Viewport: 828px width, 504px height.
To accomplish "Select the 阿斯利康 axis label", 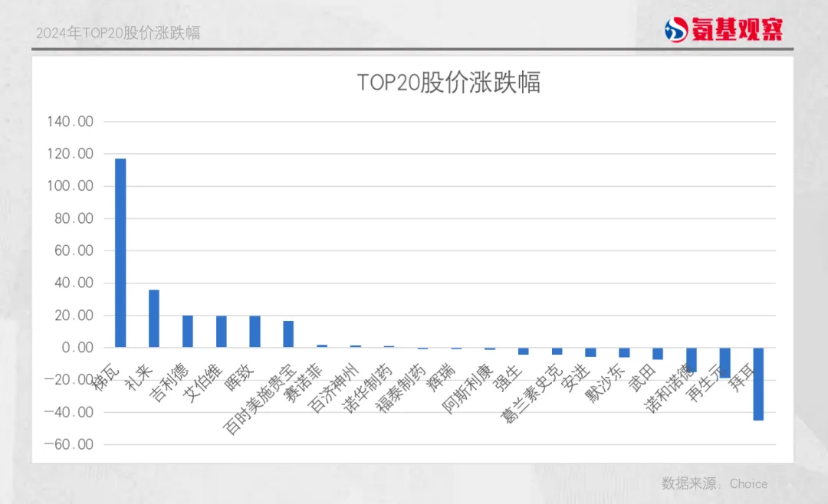I will point(468,391).
